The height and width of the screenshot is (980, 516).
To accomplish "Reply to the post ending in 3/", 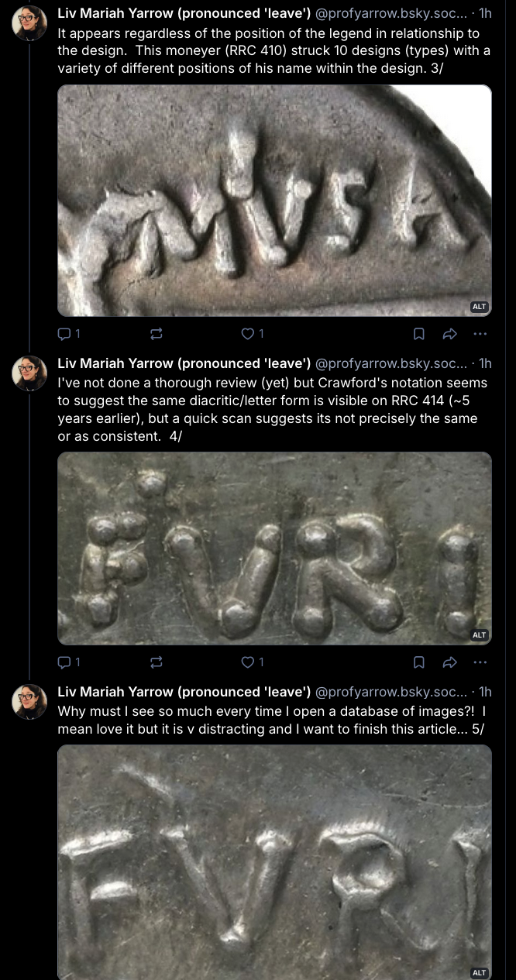I will point(65,334).
